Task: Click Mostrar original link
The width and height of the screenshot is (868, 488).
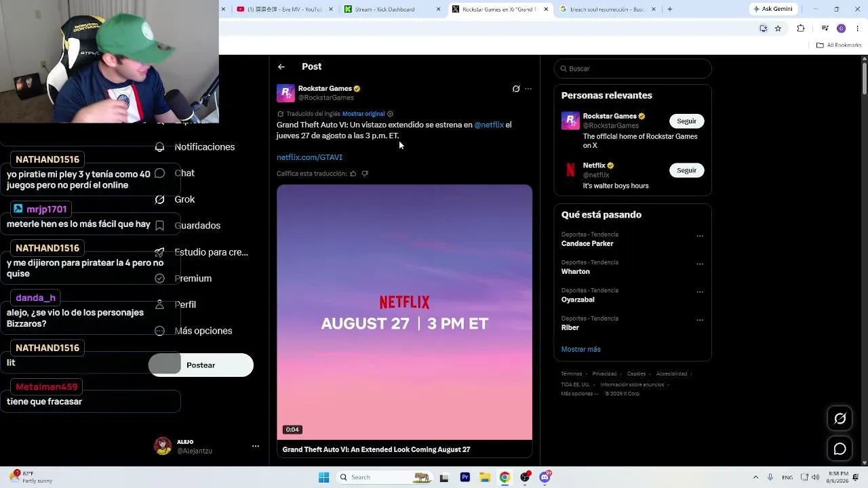Action: point(363,114)
